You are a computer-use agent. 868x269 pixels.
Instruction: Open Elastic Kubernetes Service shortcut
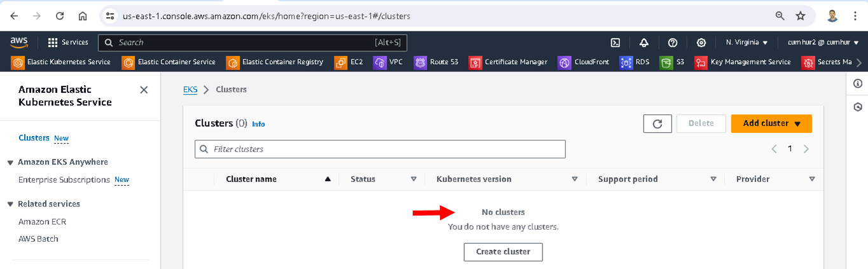[x=62, y=62]
